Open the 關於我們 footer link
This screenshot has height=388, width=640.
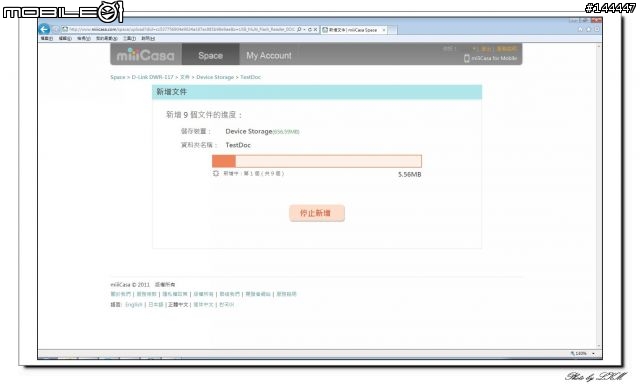(x=120, y=294)
